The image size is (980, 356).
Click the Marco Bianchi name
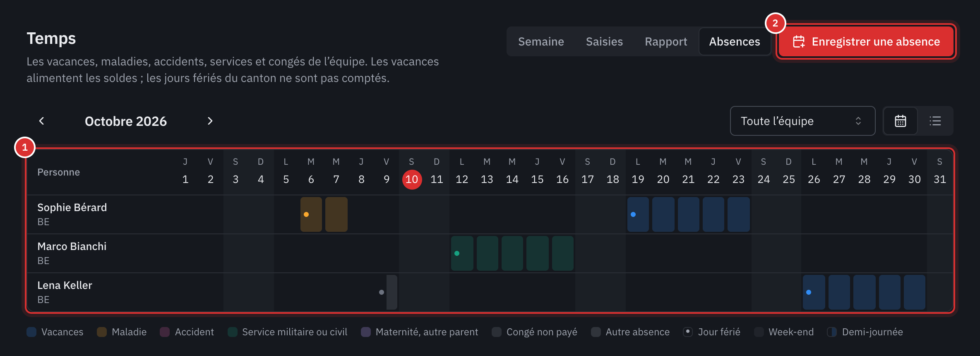click(x=72, y=246)
